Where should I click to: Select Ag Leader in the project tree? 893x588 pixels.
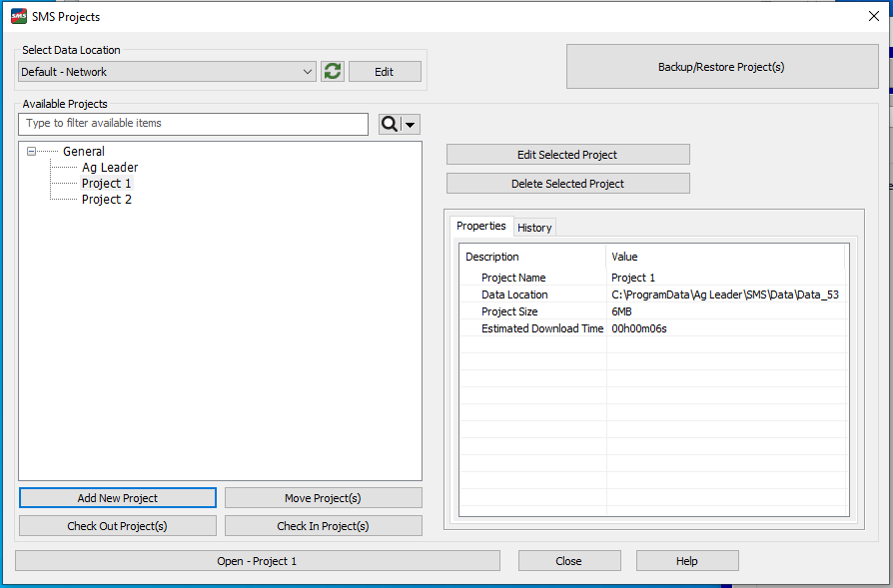[x=110, y=168]
